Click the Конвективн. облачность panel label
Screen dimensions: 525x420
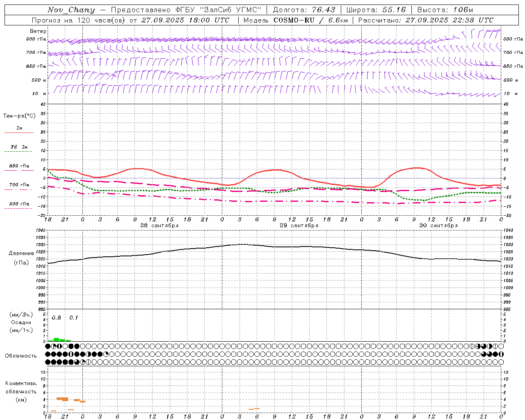pos(21,391)
